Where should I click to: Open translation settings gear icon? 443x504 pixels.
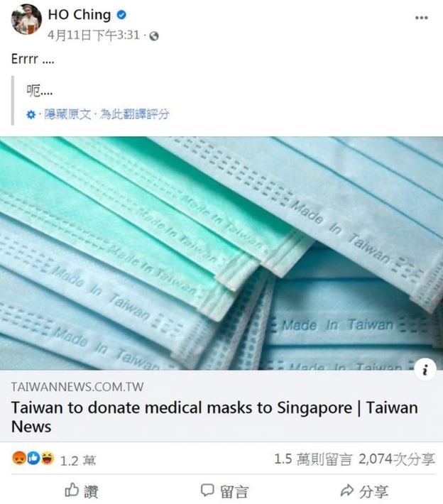31,114
